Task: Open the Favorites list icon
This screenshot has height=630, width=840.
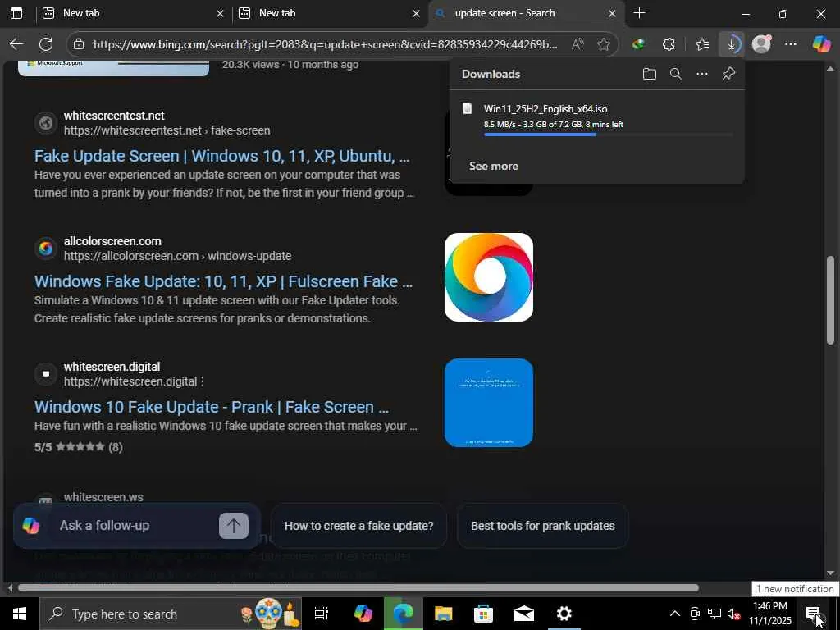Action: pos(702,44)
